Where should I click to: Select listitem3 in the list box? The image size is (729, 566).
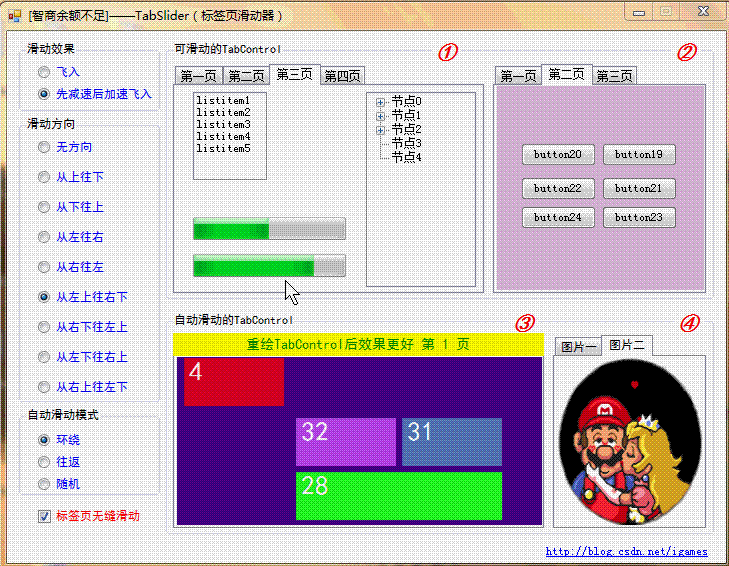click(223, 125)
